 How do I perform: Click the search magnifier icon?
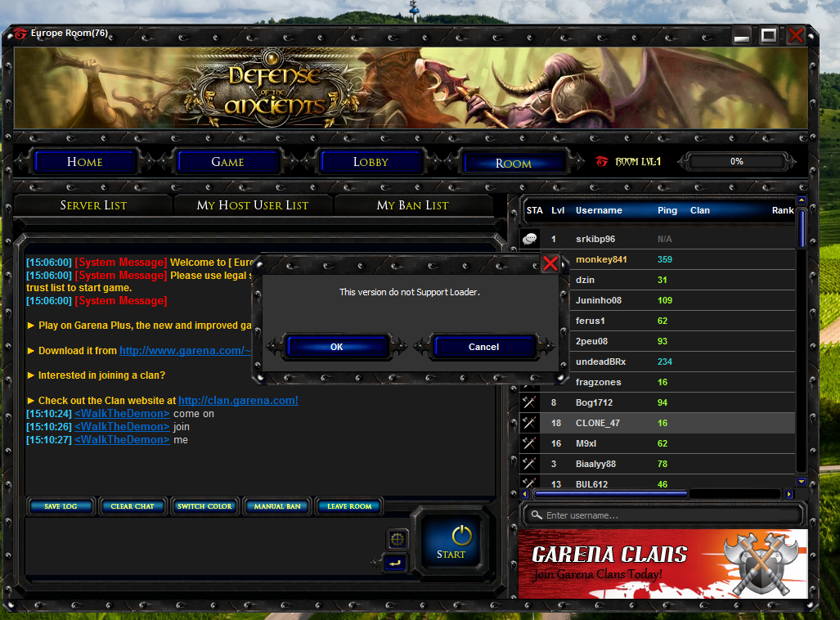point(537,515)
